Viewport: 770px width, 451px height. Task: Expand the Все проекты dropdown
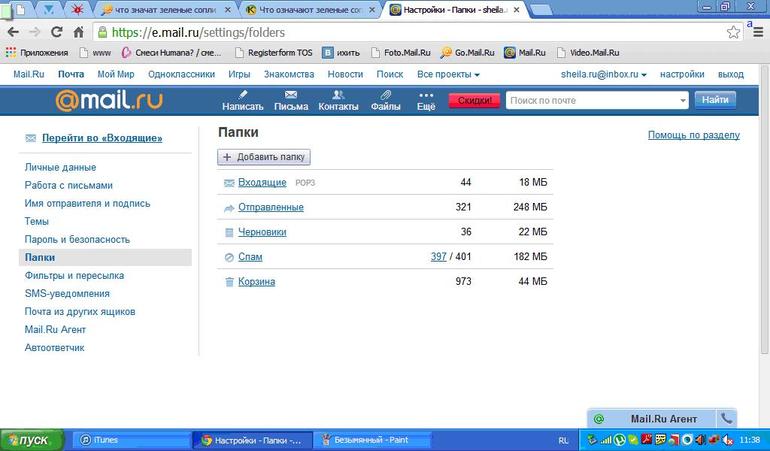pyautogui.click(x=448, y=75)
